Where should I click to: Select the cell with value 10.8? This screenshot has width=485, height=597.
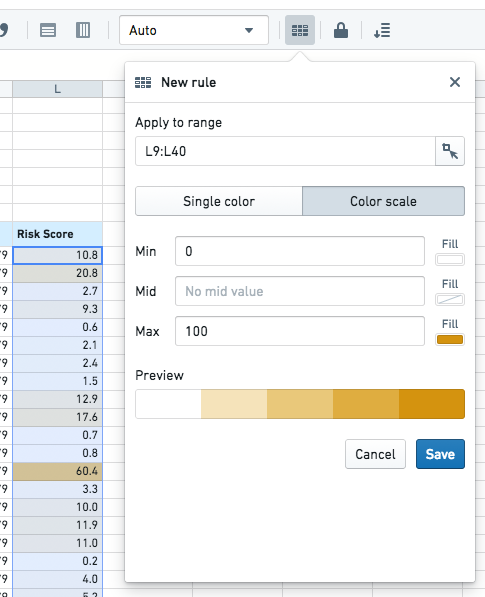coord(57,255)
